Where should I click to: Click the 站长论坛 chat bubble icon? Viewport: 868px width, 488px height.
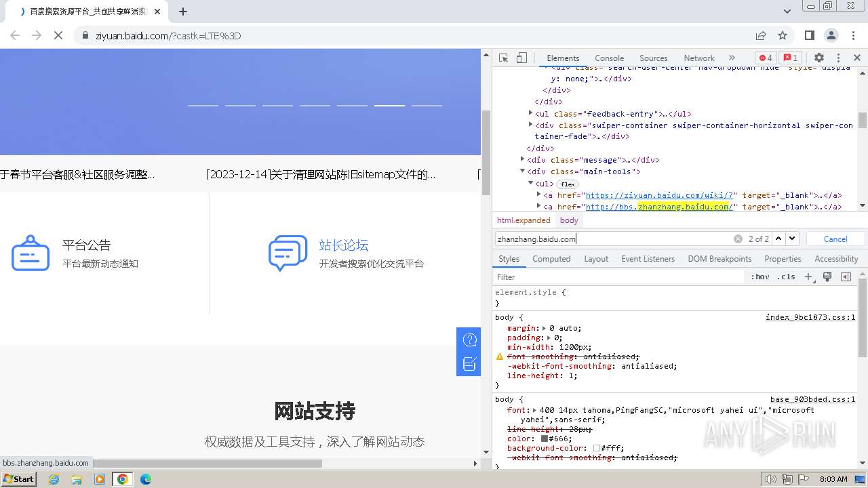pyautogui.click(x=288, y=253)
